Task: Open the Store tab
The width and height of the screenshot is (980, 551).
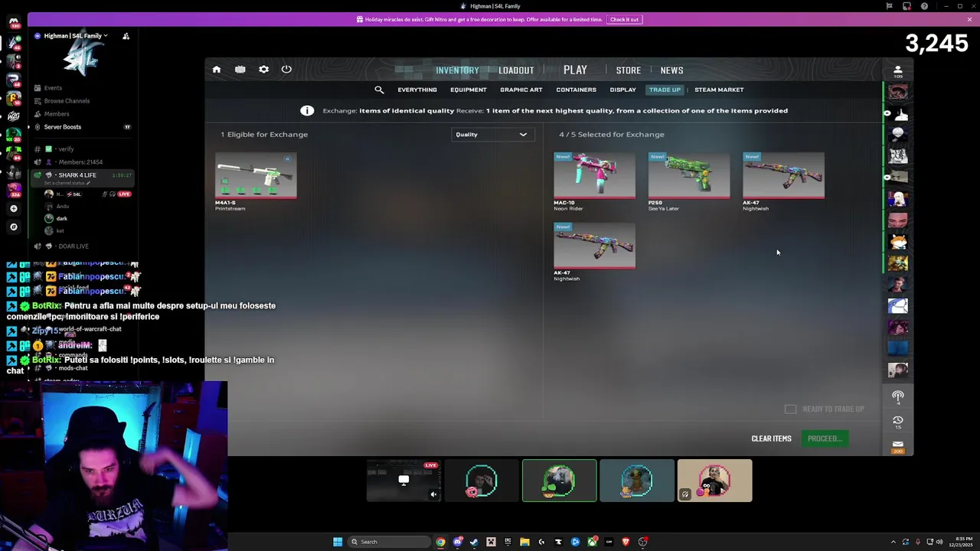Action: pos(629,70)
